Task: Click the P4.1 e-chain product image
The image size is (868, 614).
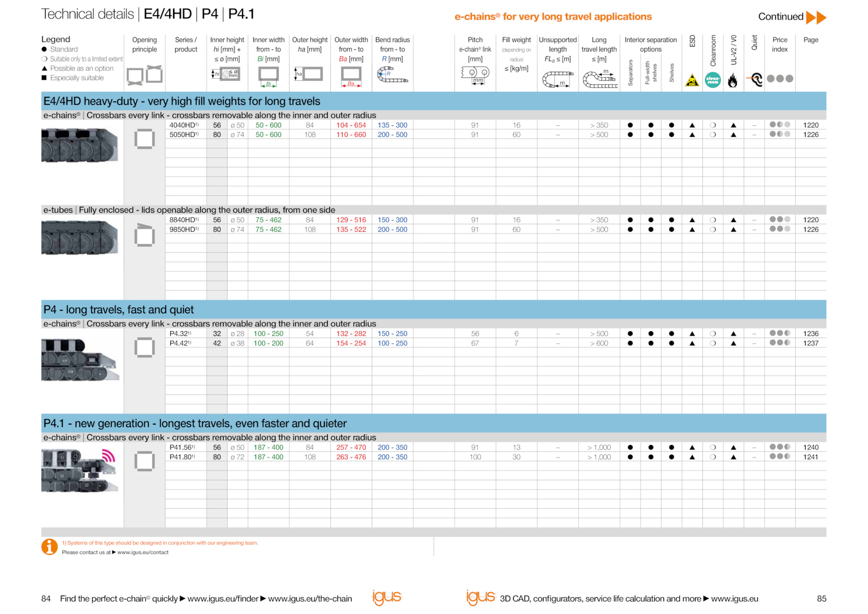Action: pos(80,471)
